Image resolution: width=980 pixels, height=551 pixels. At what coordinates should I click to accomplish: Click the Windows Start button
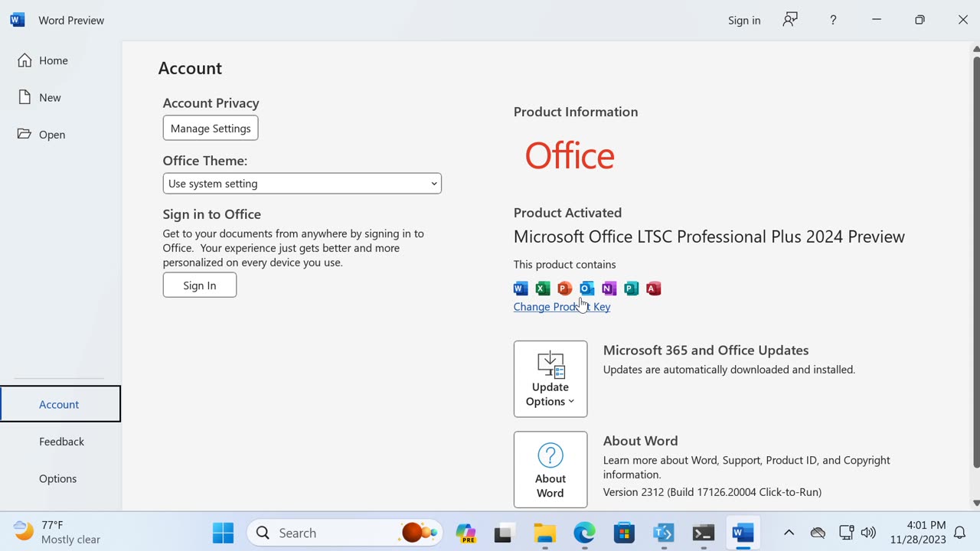[223, 533]
